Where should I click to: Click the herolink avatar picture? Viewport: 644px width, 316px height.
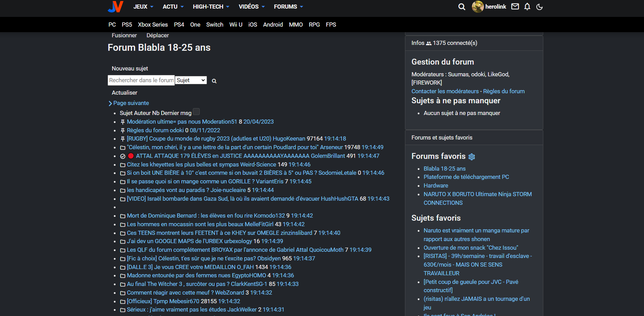click(478, 7)
